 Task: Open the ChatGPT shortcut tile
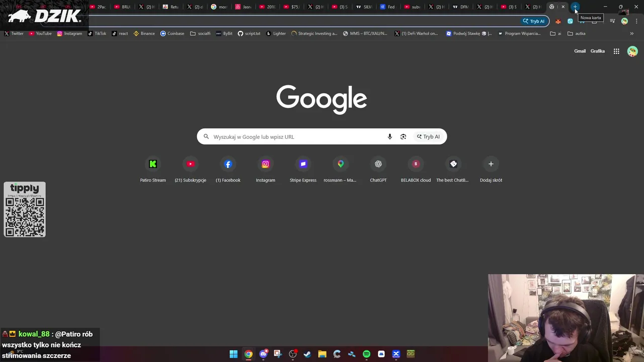[378, 170]
